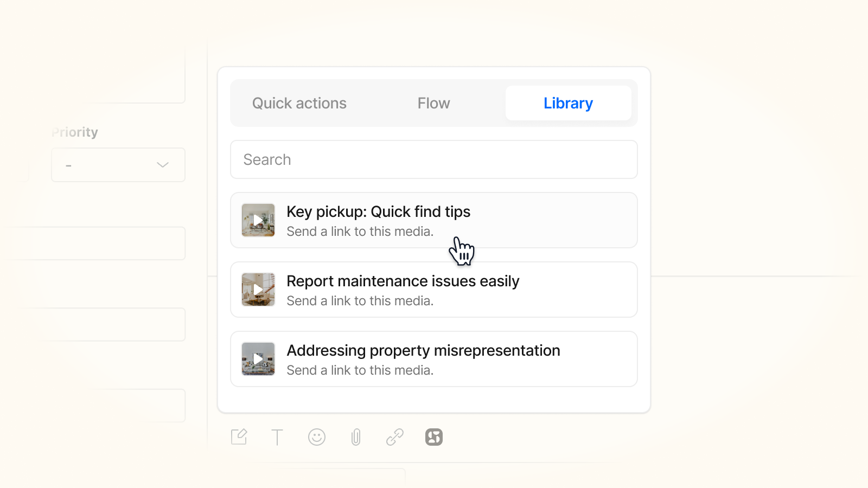Click the paperclip attachment icon
This screenshot has width=868, height=488.
pyautogui.click(x=356, y=437)
